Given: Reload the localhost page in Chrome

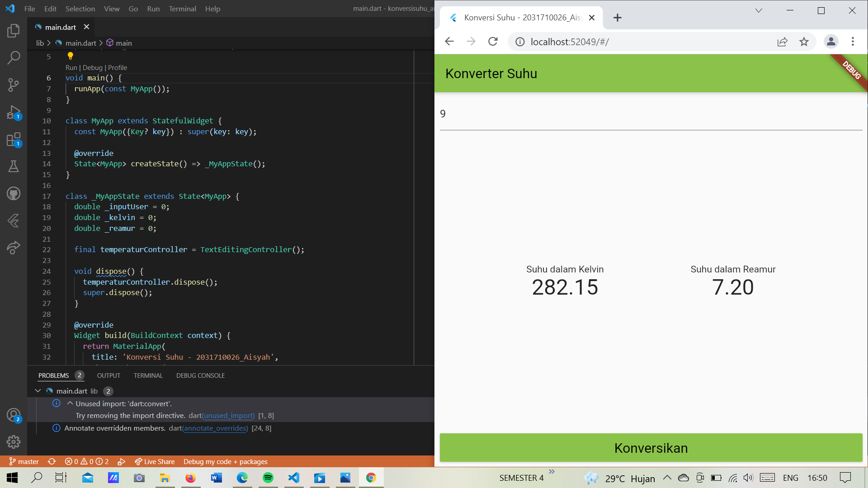Looking at the screenshot, I should point(493,41).
